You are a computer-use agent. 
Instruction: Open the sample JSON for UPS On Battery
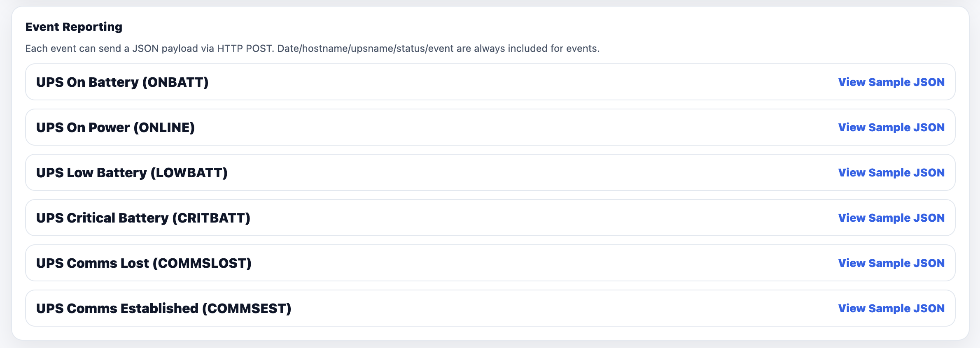891,82
